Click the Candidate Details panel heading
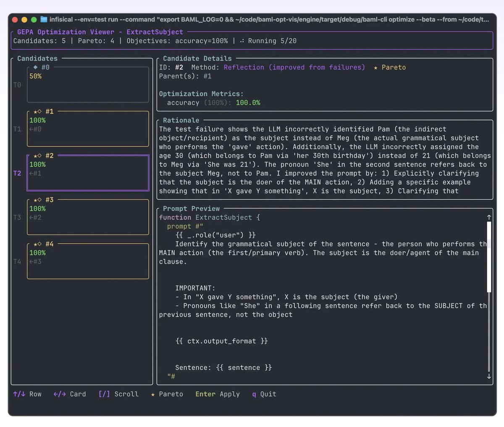This screenshot has width=504, height=427. point(197,58)
